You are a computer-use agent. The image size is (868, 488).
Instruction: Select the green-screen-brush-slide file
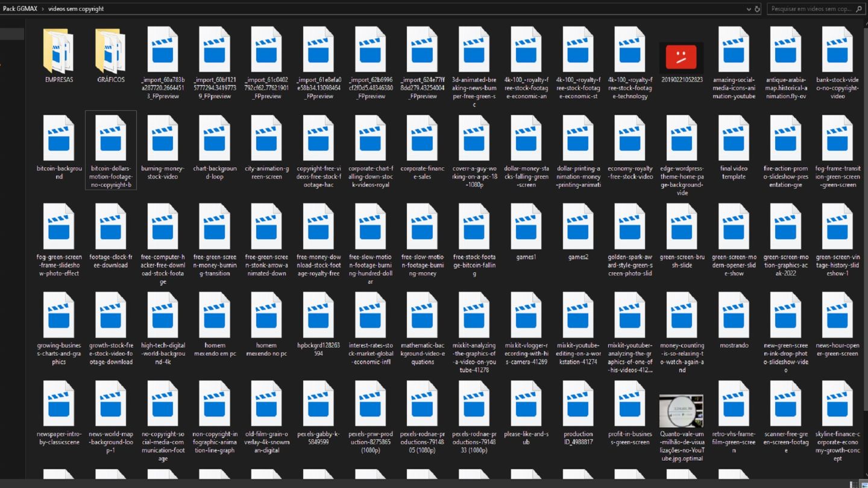pyautogui.click(x=682, y=236)
